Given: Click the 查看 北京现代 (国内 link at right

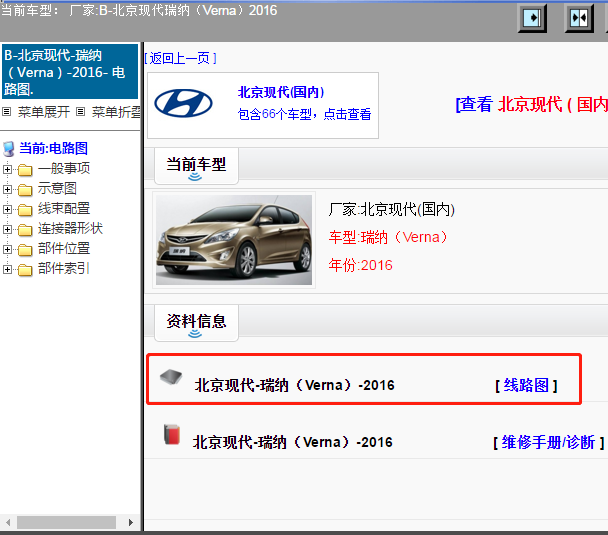Looking at the screenshot, I should (532, 105).
